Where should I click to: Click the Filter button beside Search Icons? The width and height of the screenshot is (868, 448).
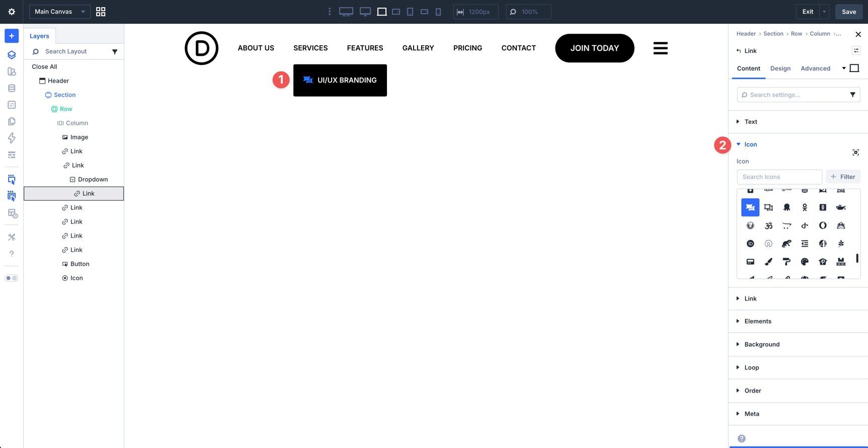[843, 177]
